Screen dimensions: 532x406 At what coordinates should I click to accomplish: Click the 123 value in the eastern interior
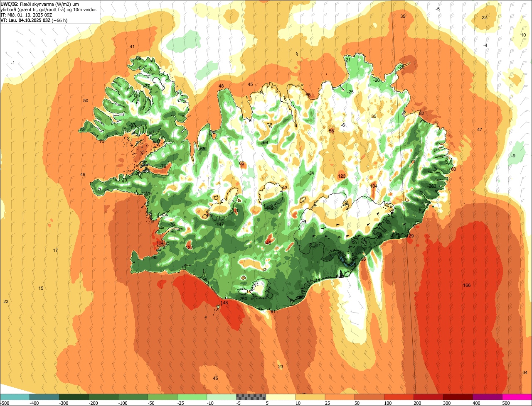click(342, 176)
